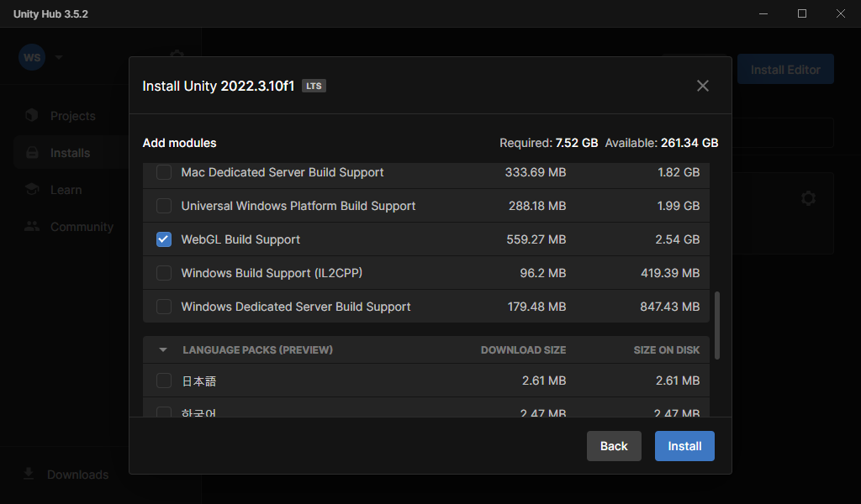The height and width of the screenshot is (504, 861).
Task: Enable Windows Build Support (IL2CPP)
Action: pos(164,273)
